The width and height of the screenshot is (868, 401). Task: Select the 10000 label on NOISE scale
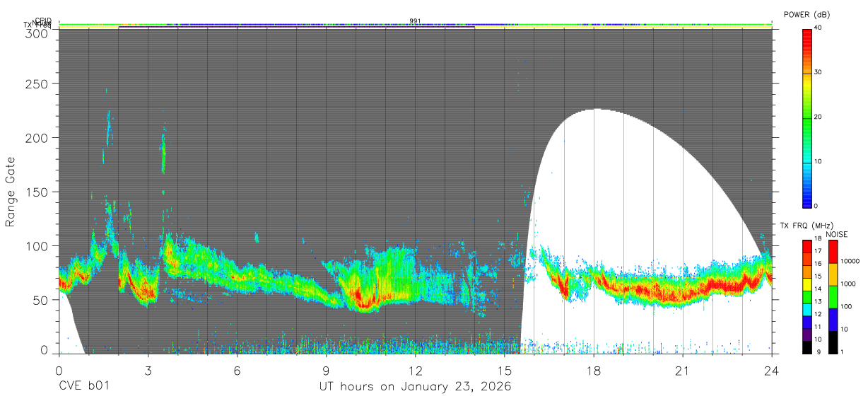click(850, 262)
